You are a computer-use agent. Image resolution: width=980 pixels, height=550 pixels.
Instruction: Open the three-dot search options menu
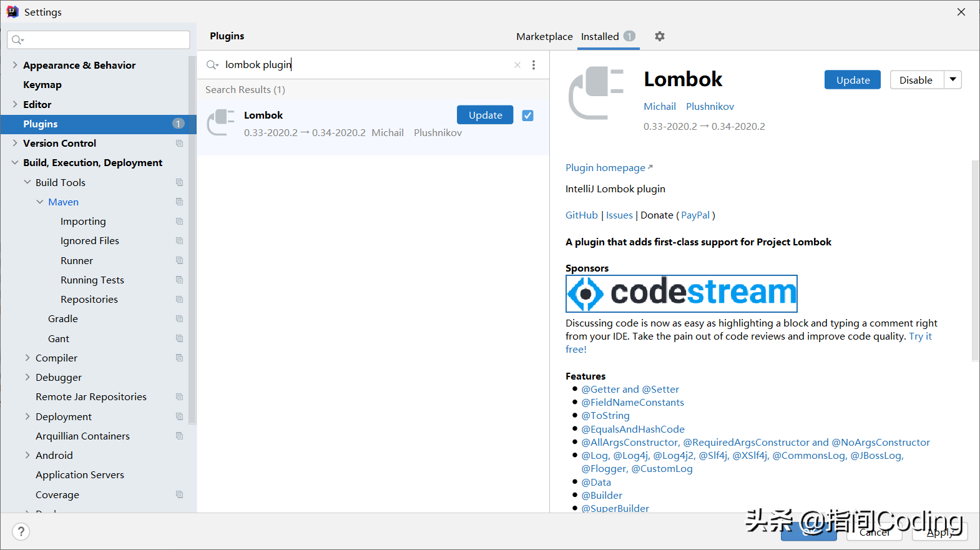point(533,65)
